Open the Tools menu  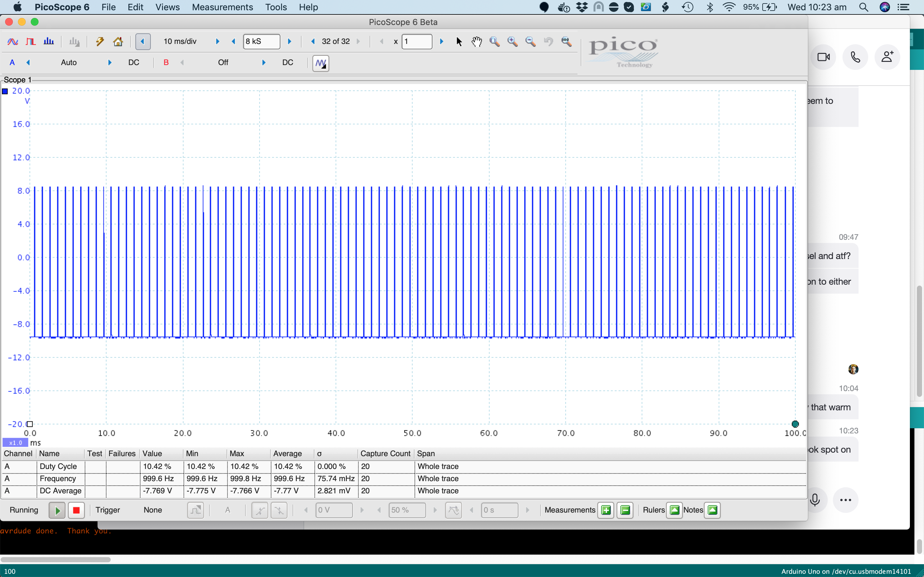pos(276,7)
